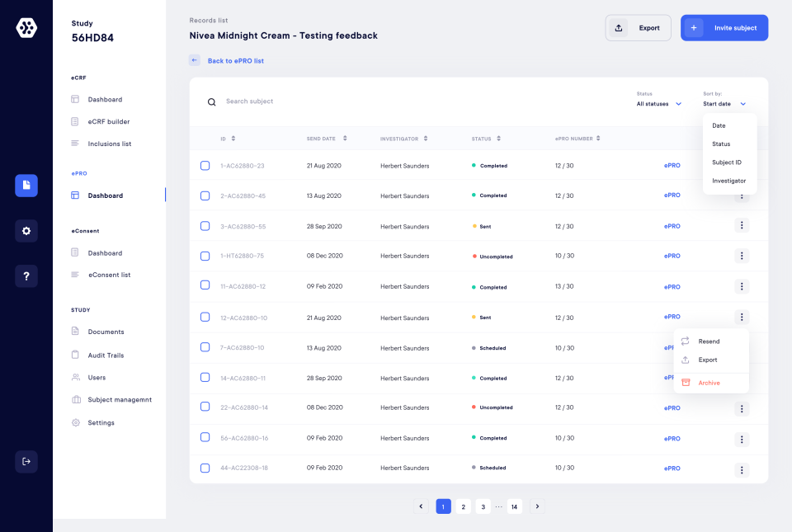This screenshot has height=532, width=792.
Task: Click the study hexagon logo icon
Action: click(x=26, y=27)
